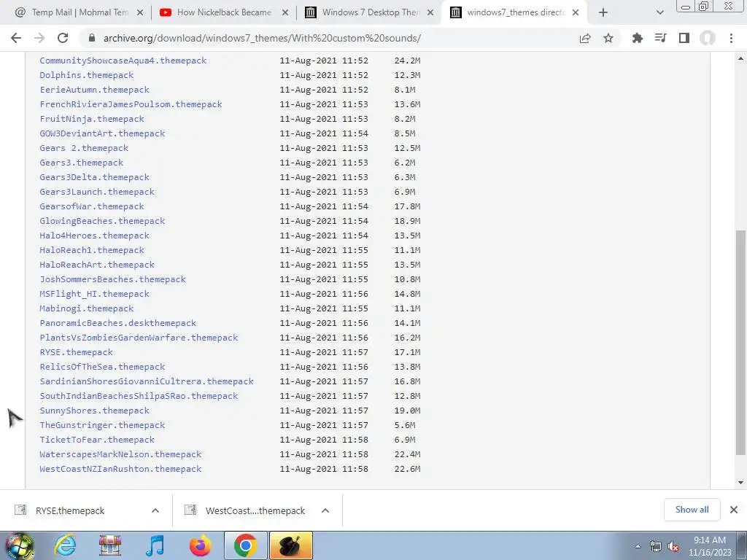Close the Windows 7 Desktop Themes tab
747x560 pixels.
click(x=430, y=12)
